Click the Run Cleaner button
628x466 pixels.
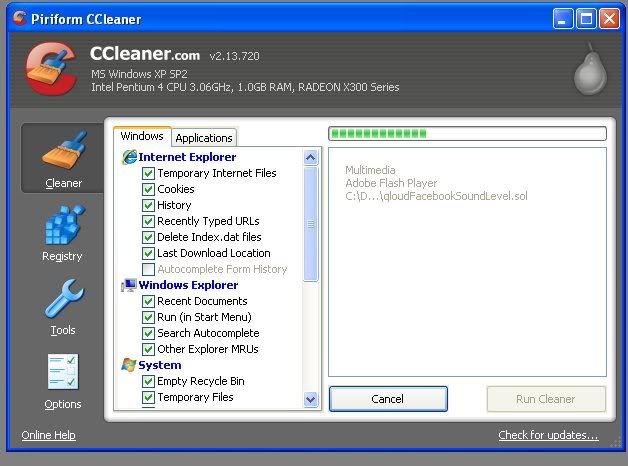pyautogui.click(x=545, y=399)
